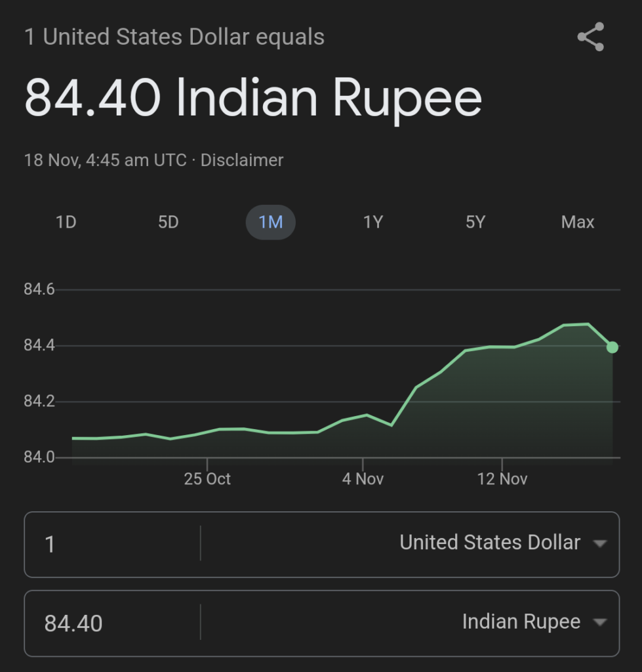
Task: Open the share options for this conversion
Action: (x=590, y=37)
